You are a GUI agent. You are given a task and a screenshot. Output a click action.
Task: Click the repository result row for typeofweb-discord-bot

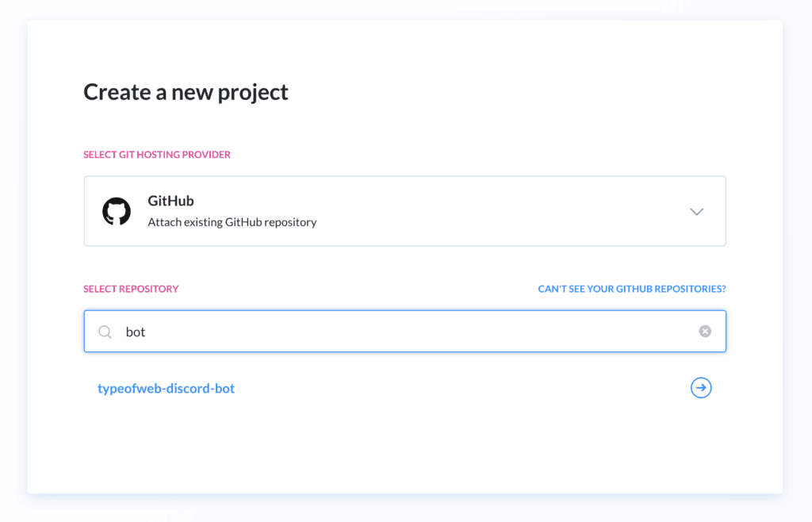pos(405,388)
